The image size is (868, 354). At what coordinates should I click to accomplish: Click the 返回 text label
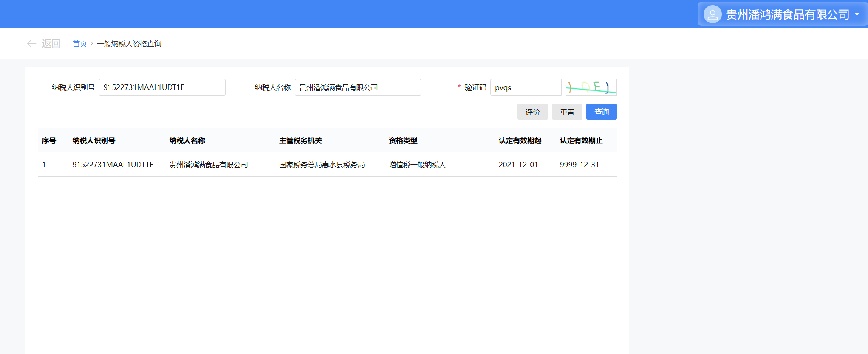51,44
